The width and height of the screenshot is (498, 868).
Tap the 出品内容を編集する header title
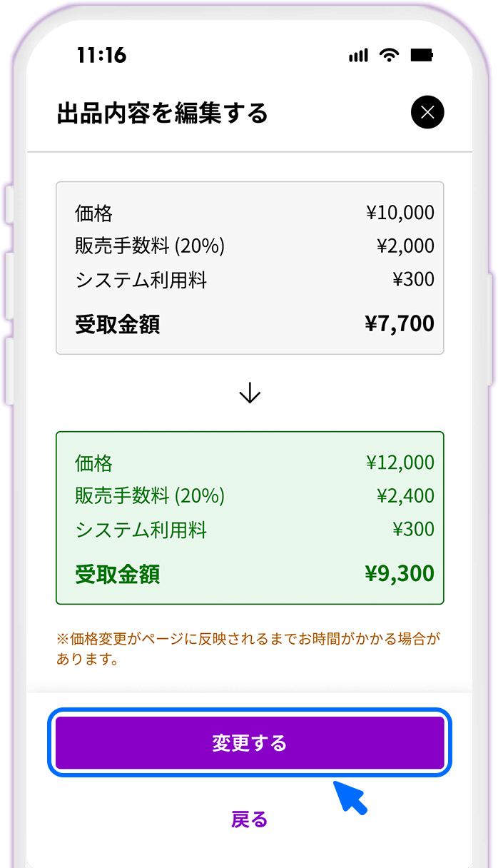point(161,112)
